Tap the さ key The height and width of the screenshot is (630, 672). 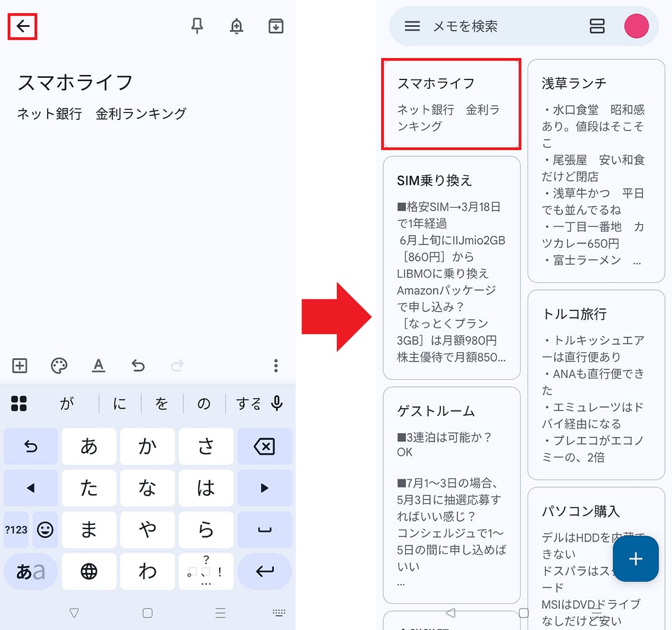tap(206, 446)
